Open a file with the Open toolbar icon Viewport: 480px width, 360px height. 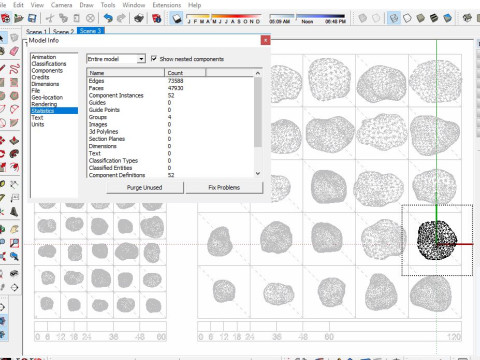(19, 18)
